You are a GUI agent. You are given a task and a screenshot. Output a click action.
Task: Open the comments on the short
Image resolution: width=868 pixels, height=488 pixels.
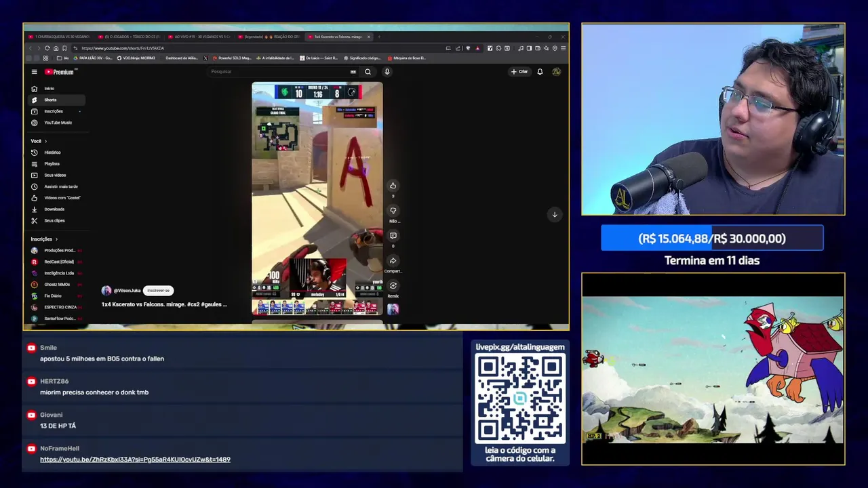(x=393, y=236)
